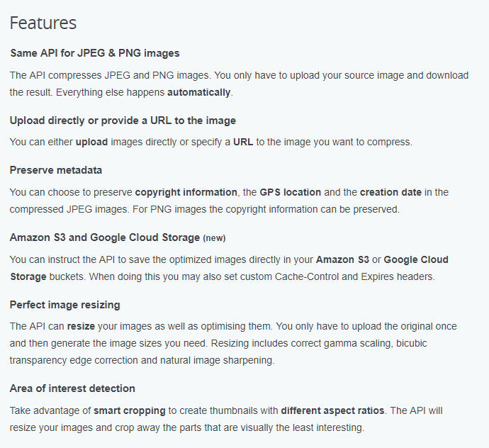The height and width of the screenshot is (448, 489).
Task: Select the 'Same API for JPEG & PNG images' heading
Action: pos(95,53)
